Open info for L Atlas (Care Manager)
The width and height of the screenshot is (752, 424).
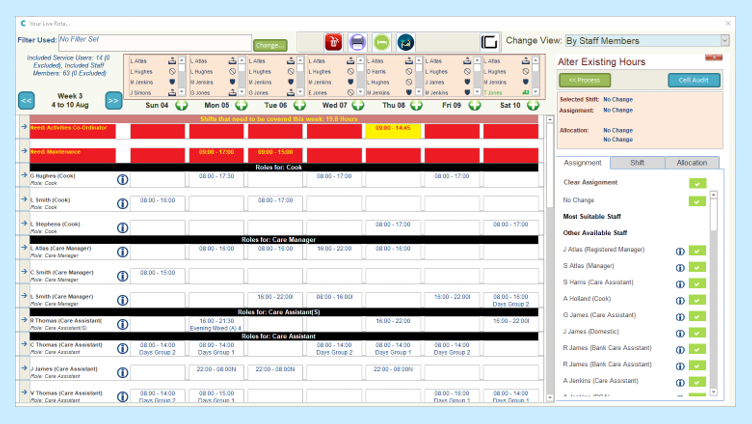pyautogui.click(x=123, y=252)
